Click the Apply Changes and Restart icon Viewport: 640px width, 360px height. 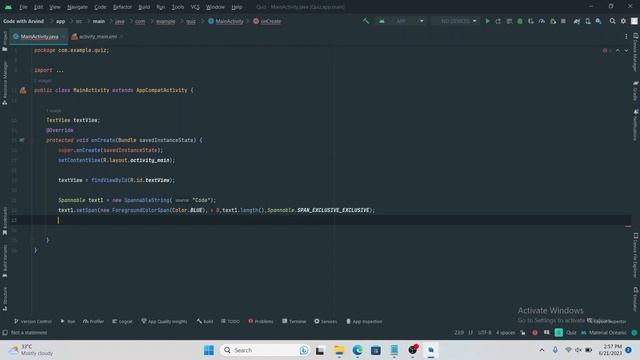[498, 21]
